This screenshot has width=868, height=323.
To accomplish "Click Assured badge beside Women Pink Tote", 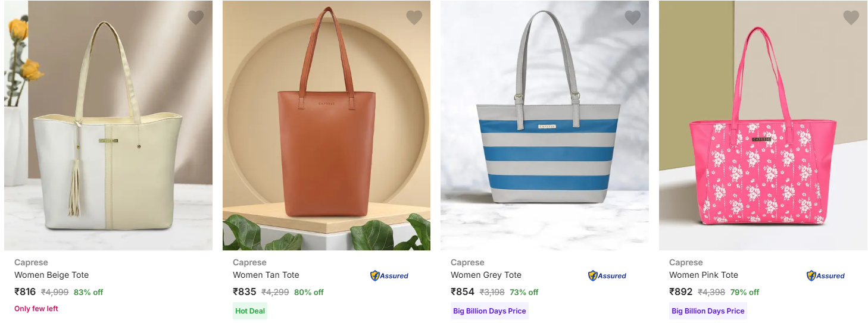I will click(826, 275).
